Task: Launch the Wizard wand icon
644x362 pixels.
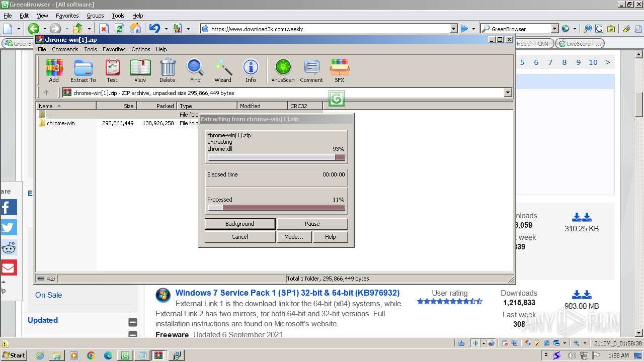Action: tap(223, 70)
